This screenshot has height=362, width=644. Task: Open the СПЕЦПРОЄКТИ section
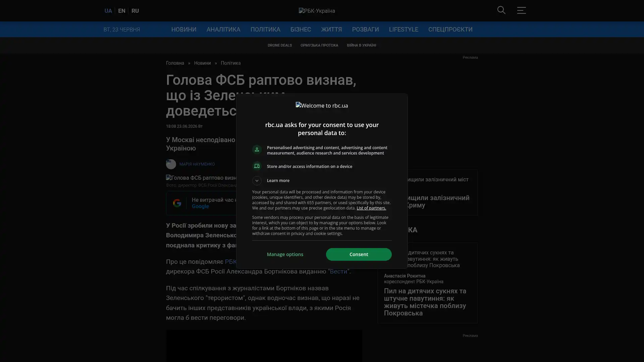pos(450,29)
